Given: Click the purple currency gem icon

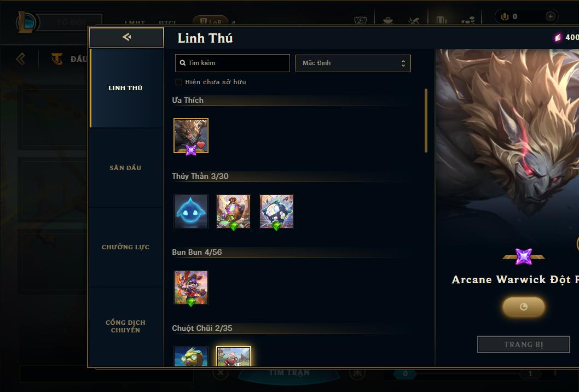Looking at the screenshot, I should pos(558,37).
